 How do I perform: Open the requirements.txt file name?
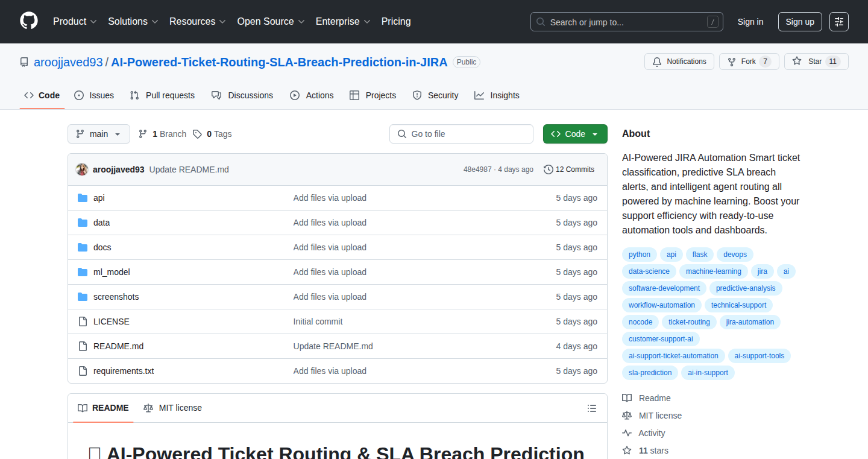(124, 371)
